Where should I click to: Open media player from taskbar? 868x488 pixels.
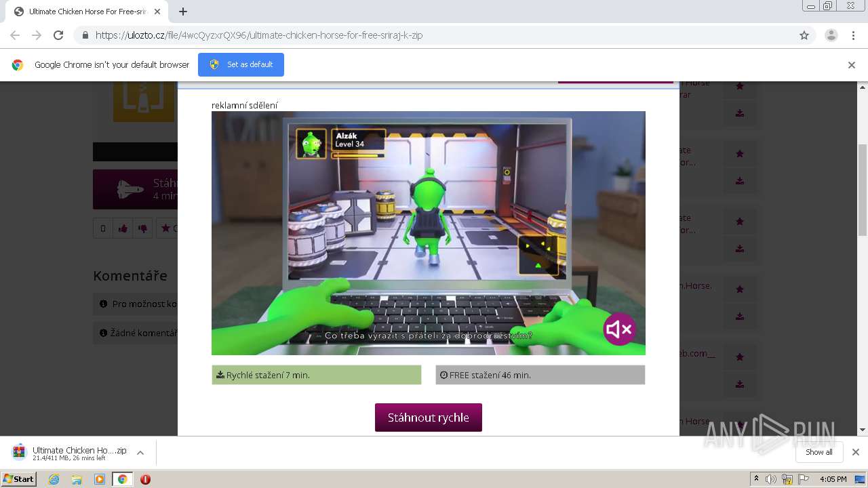pos(100,479)
